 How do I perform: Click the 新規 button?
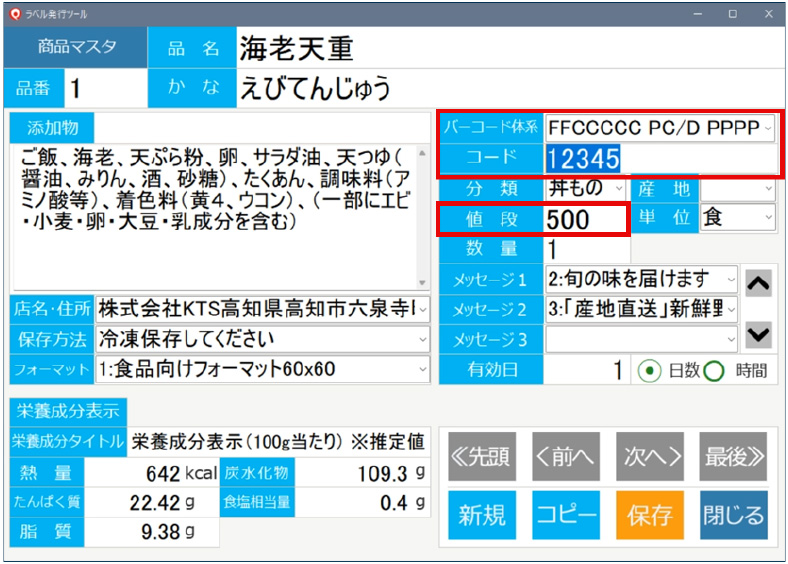(481, 515)
